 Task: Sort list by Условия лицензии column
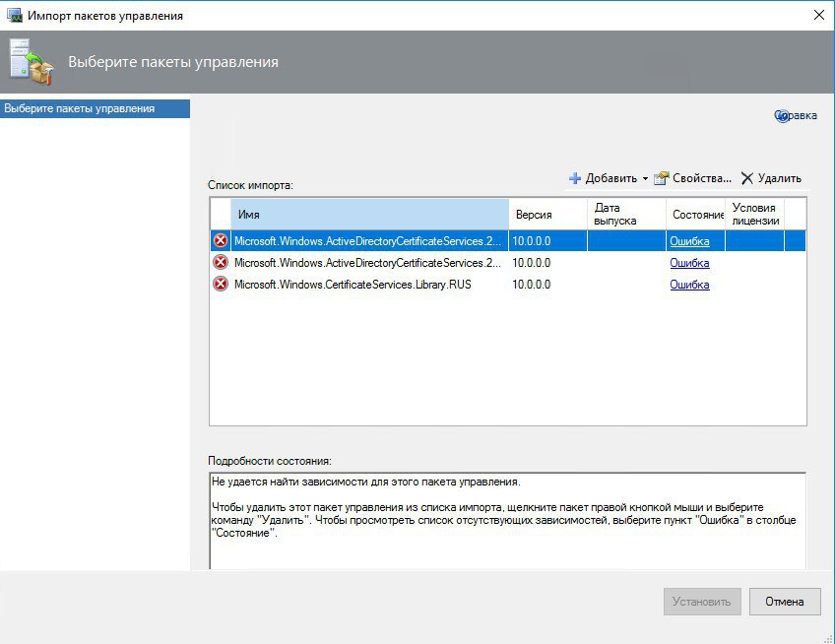click(754, 214)
